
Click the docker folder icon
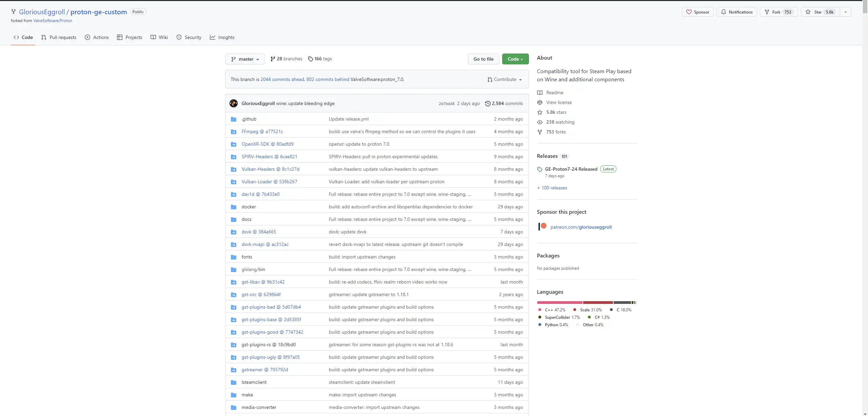point(234,207)
